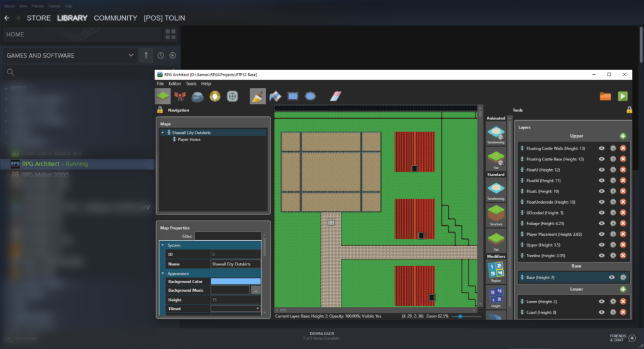Edit the map Name field
Viewport: 644px width, 349px height.
(x=236, y=264)
